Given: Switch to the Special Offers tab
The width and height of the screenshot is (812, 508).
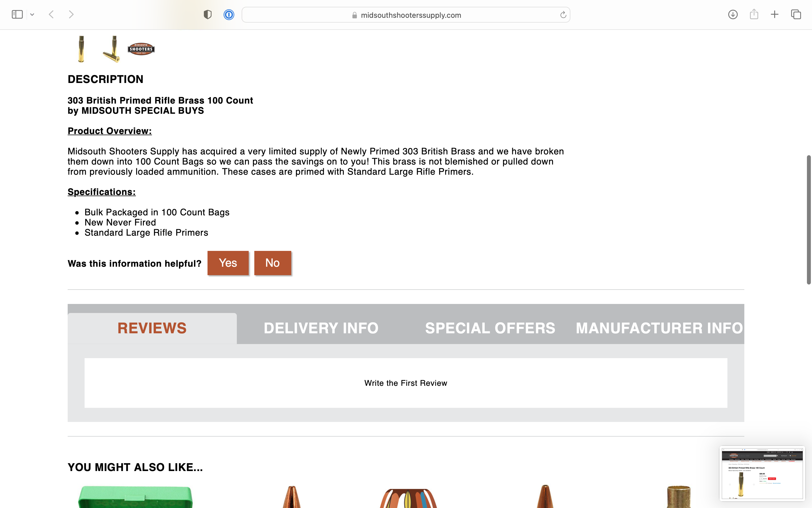Looking at the screenshot, I should 490,328.
